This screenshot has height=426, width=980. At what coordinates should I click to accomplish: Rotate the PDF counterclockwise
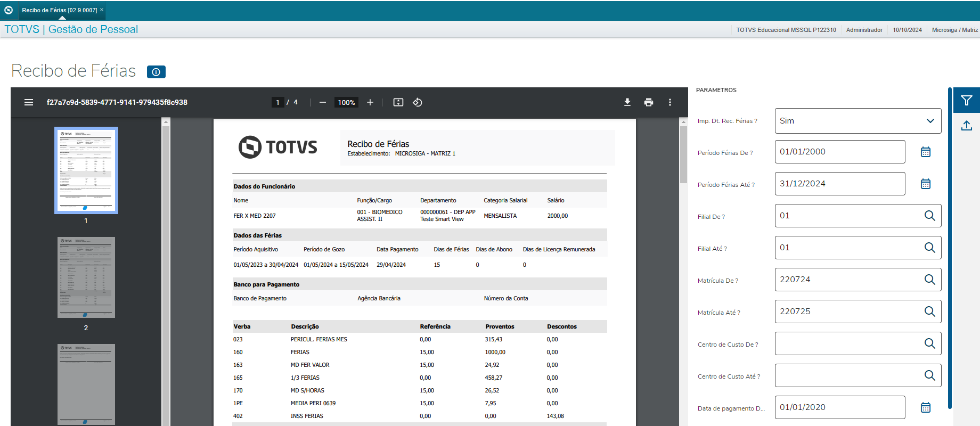click(418, 102)
